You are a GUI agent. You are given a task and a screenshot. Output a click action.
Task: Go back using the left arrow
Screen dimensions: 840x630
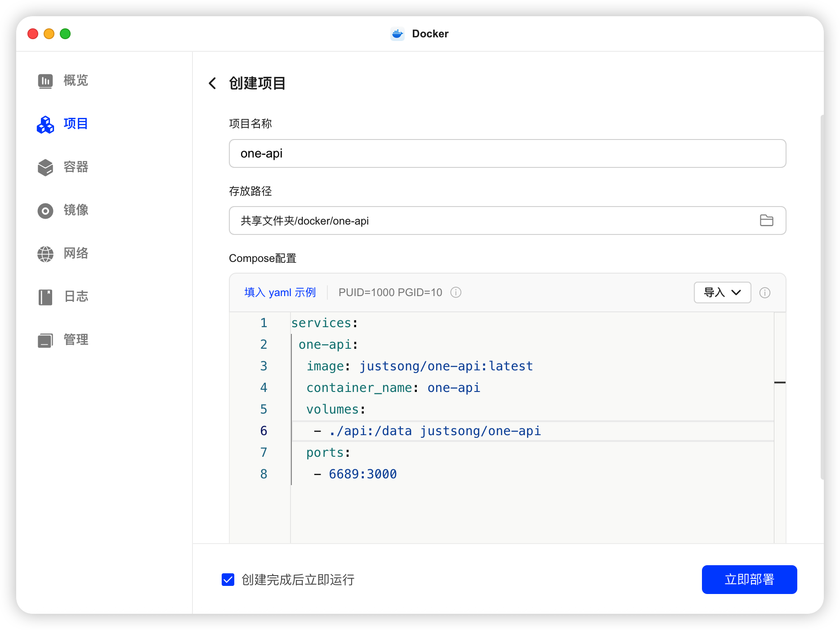pos(213,83)
